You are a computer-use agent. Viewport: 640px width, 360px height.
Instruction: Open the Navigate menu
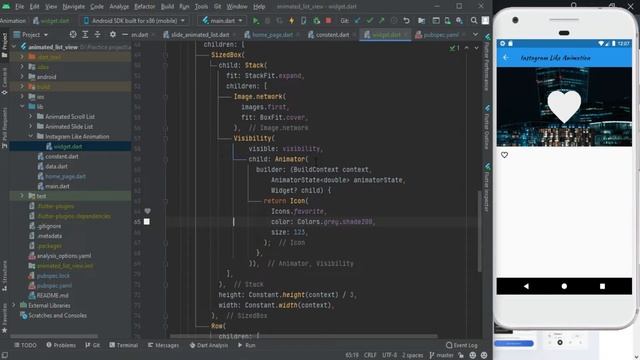coord(73,7)
